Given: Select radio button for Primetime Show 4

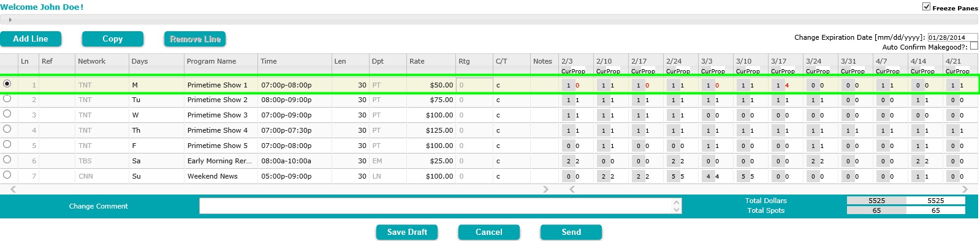Looking at the screenshot, I should tap(7, 129).
